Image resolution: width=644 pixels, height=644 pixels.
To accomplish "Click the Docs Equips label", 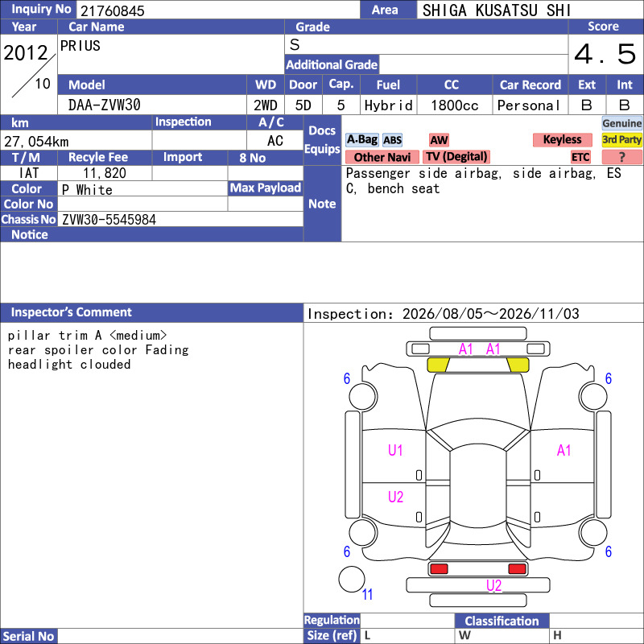I will pos(322,139).
